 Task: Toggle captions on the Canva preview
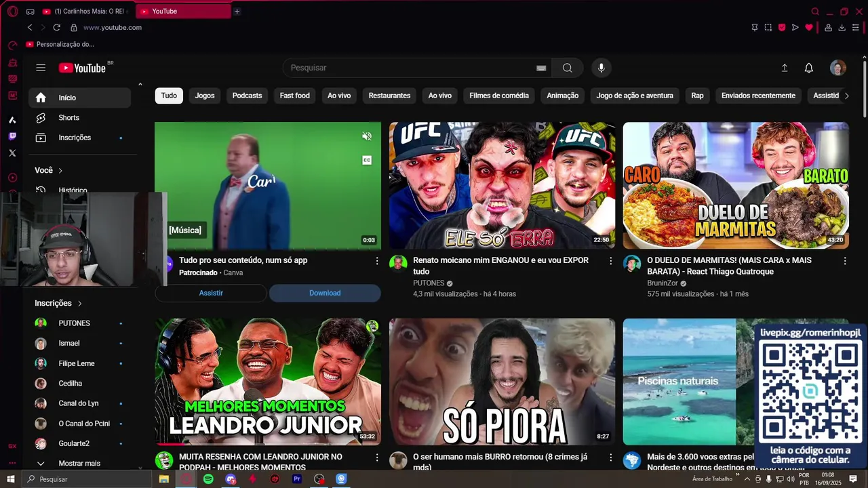[x=367, y=160]
